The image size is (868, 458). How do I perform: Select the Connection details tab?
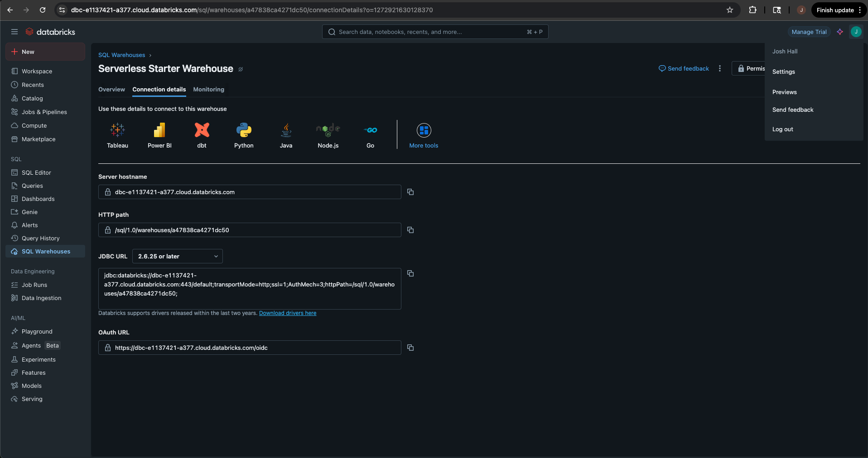(x=159, y=89)
